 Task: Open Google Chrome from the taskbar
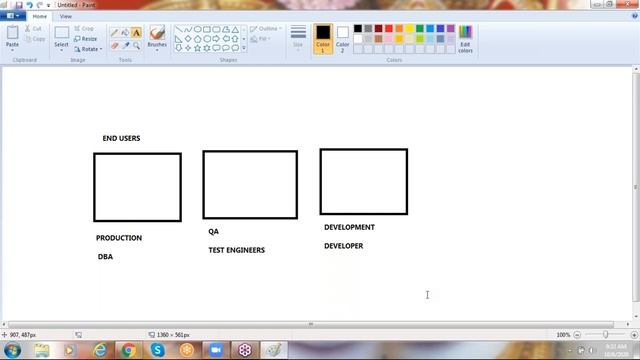click(x=129, y=350)
